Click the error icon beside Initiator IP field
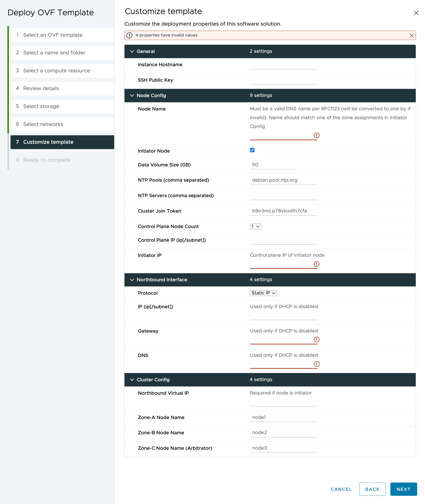Image resolution: width=425 pixels, height=504 pixels. (x=317, y=264)
